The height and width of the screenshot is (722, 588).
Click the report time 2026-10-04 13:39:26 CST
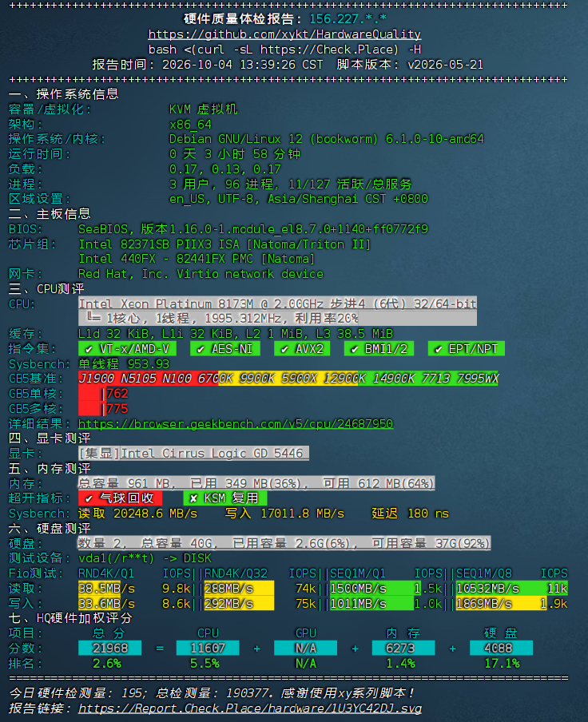[243, 65]
